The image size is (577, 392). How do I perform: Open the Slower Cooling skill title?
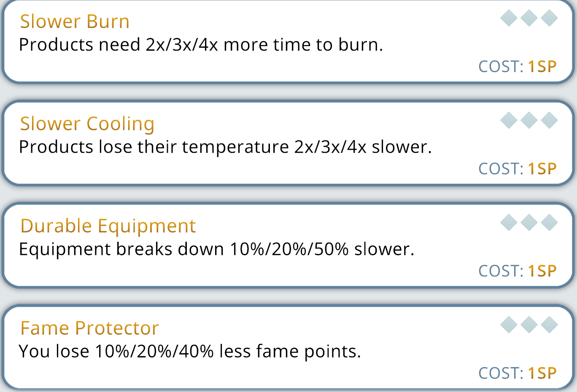tap(87, 124)
